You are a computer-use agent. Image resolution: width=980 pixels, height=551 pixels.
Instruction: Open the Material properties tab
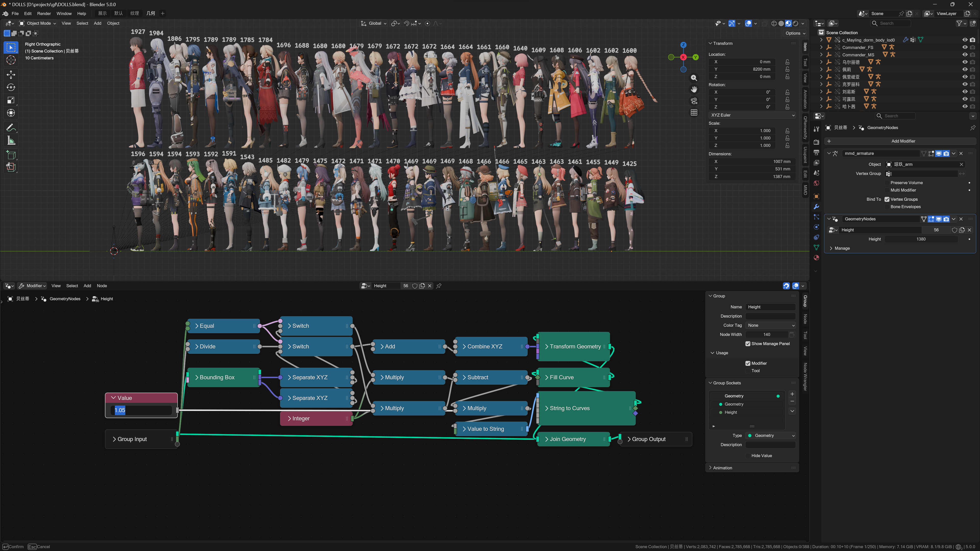pyautogui.click(x=816, y=258)
